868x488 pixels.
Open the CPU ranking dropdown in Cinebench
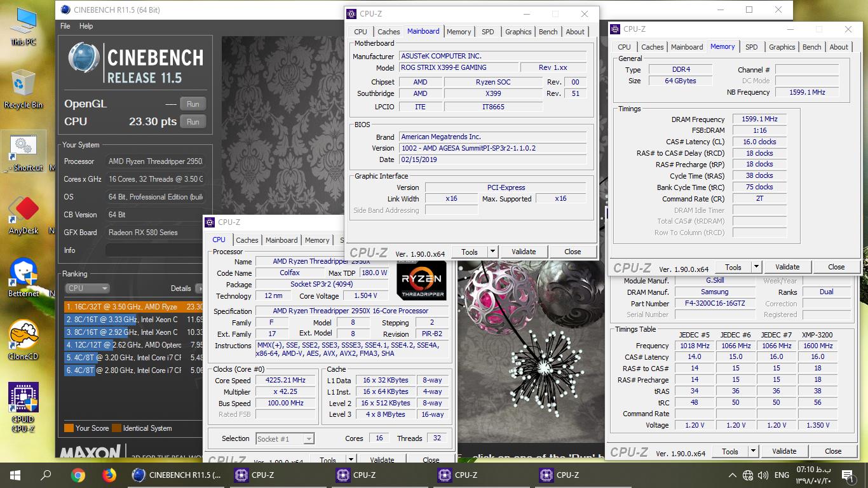tap(88, 288)
